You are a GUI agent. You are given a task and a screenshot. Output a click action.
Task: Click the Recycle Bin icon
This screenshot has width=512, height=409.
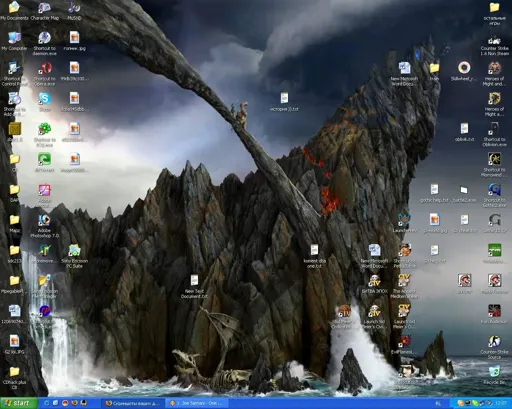point(494,375)
